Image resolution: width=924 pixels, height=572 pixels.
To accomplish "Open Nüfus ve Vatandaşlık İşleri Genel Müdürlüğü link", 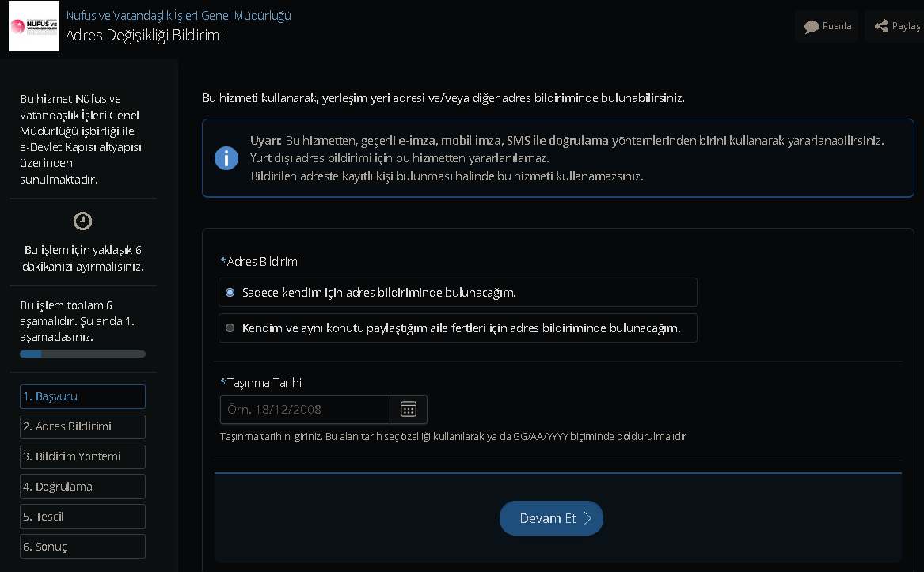I will tap(178, 16).
